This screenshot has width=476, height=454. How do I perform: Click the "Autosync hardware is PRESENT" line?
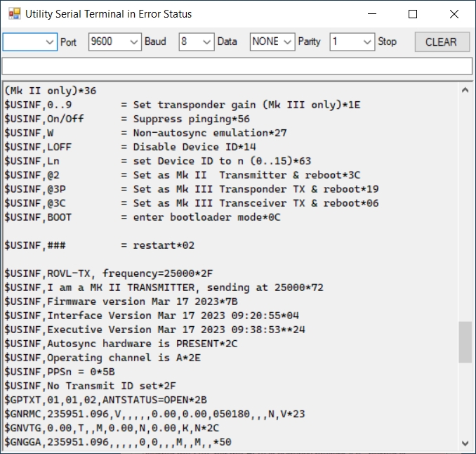tap(121, 344)
